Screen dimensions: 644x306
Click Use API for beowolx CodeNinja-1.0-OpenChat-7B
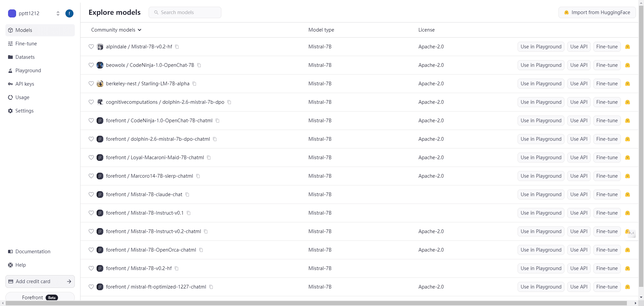(579, 65)
